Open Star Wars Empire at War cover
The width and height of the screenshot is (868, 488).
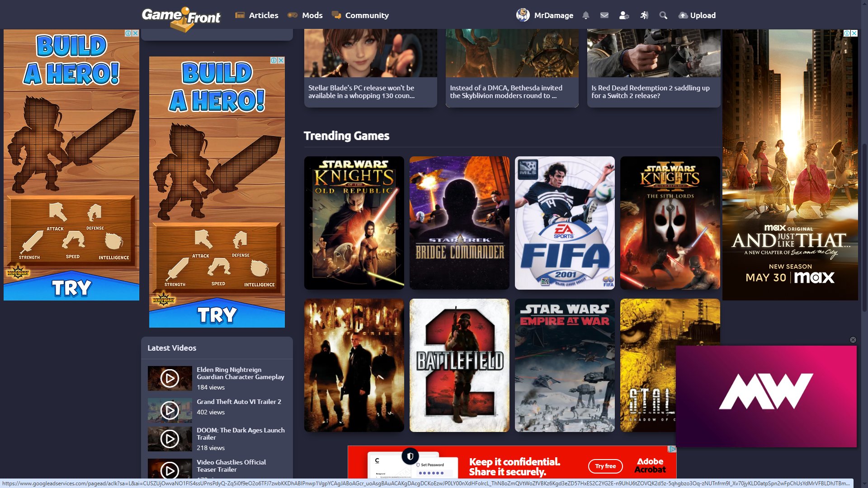click(565, 365)
